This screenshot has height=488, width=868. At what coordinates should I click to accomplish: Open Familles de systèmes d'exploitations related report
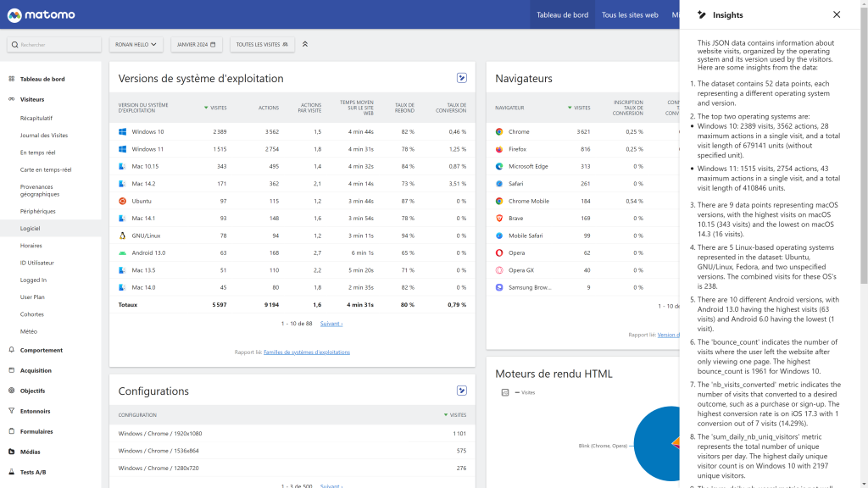[306, 352]
